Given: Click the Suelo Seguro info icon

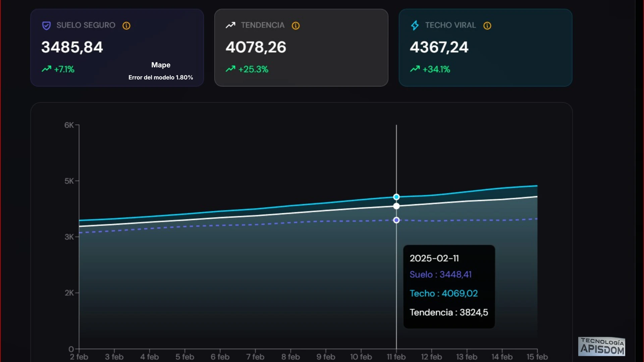Looking at the screenshot, I should tap(126, 26).
